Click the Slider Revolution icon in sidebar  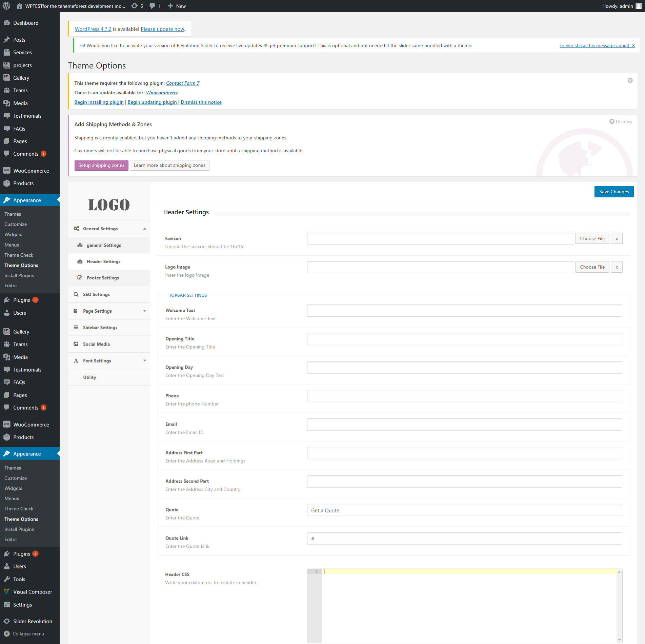pyautogui.click(x=7, y=621)
